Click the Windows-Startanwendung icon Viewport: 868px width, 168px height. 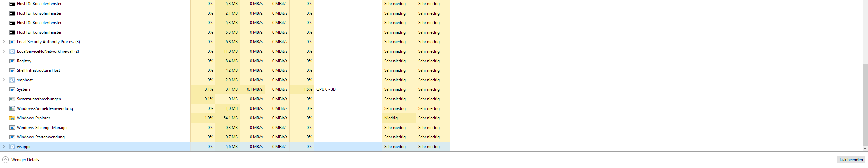click(x=12, y=137)
